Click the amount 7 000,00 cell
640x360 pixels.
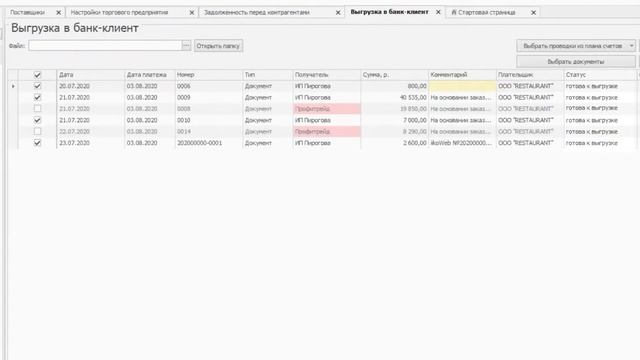(394, 120)
